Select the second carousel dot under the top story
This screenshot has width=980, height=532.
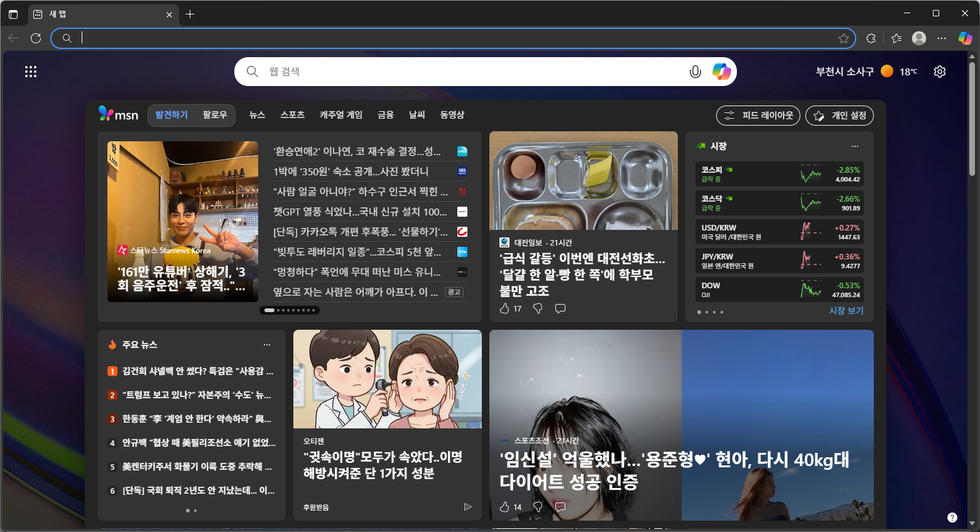(278, 310)
